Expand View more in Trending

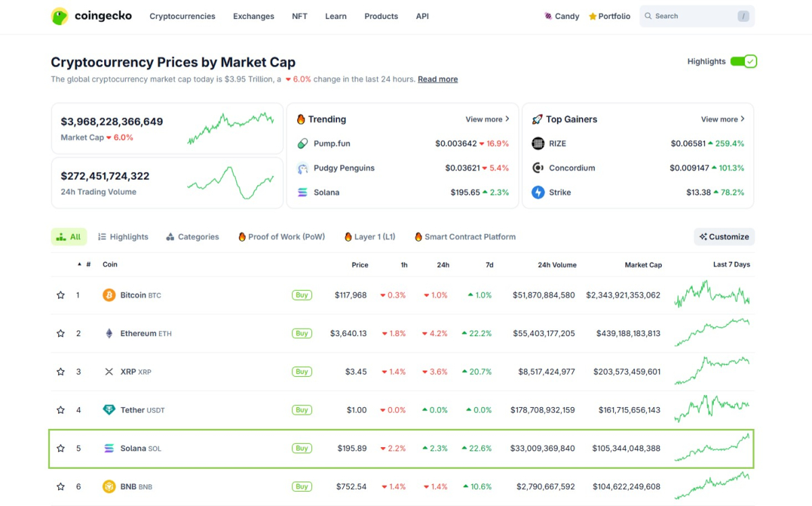coord(487,119)
